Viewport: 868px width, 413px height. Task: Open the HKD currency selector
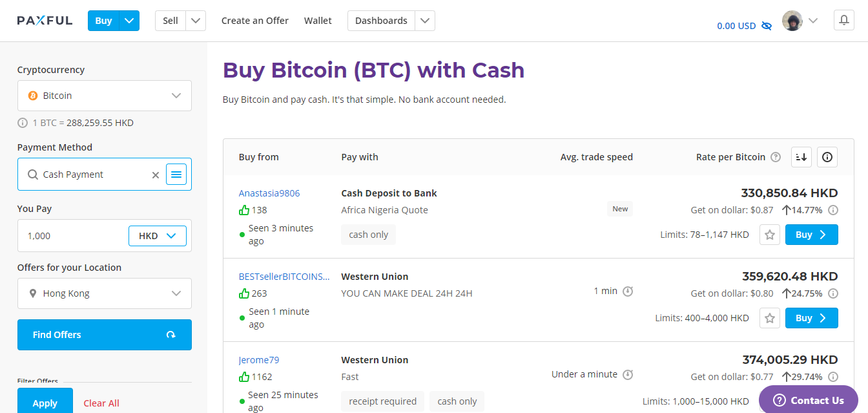[x=158, y=236]
